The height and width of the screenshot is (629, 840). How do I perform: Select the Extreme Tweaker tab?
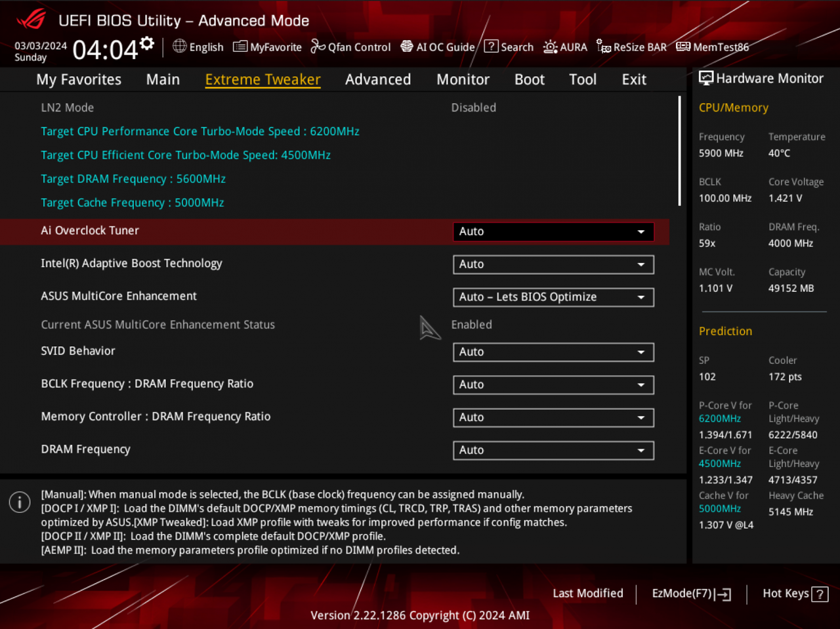tap(262, 79)
